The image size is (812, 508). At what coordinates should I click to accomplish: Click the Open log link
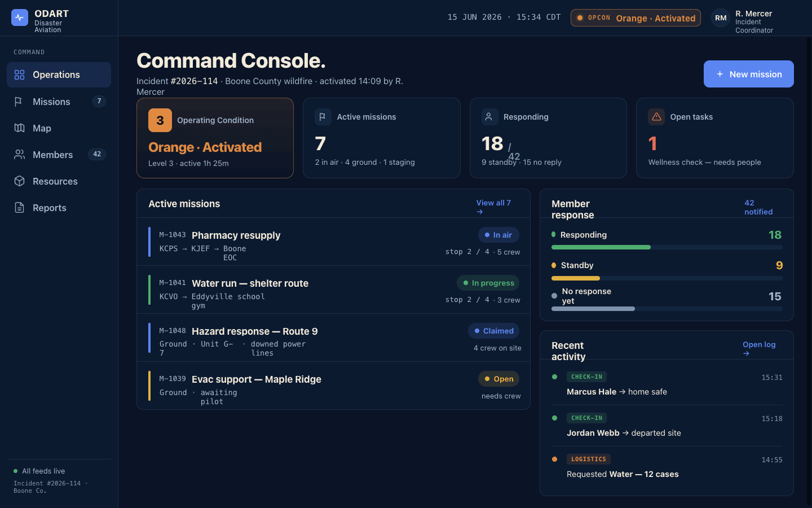759,349
